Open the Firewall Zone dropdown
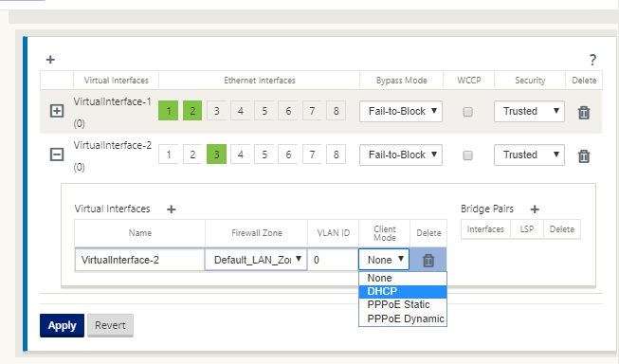This screenshot has width=619, height=364. pyautogui.click(x=256, y=260)
